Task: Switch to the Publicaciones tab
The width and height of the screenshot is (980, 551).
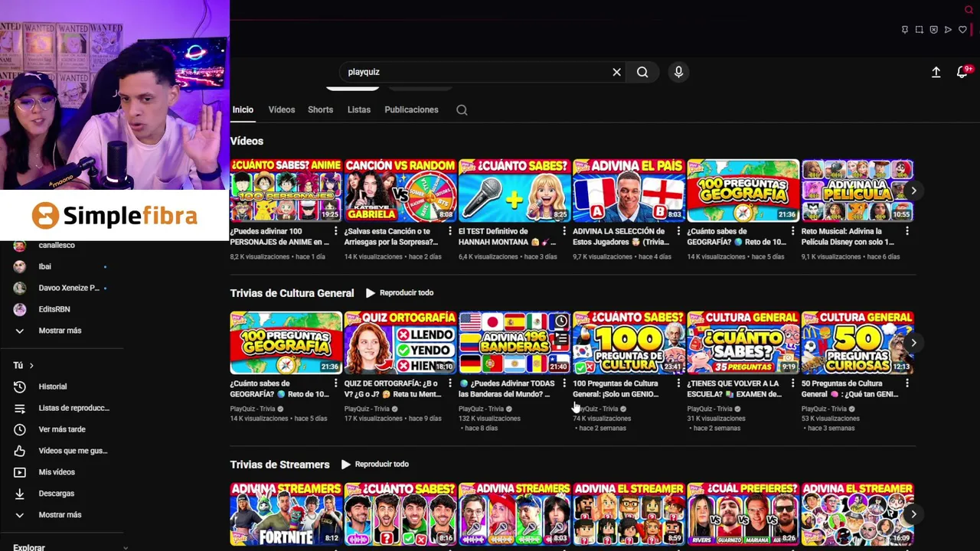Action: click(411, 110)
